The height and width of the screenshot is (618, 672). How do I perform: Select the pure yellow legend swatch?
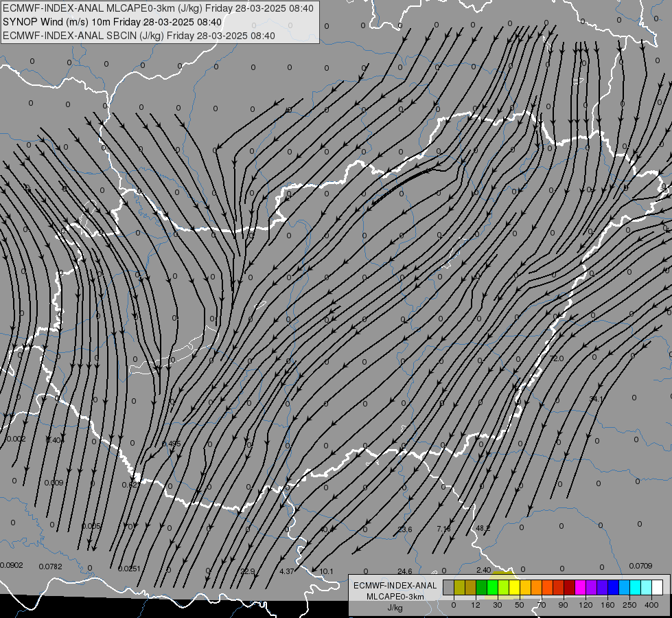(x=515, y=587)
